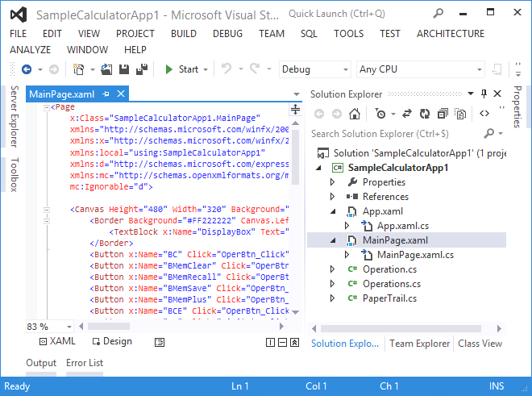Click the View Code angle-brackets icon
532x396 pixels.
pyautogui.click(x=484, y=114)
